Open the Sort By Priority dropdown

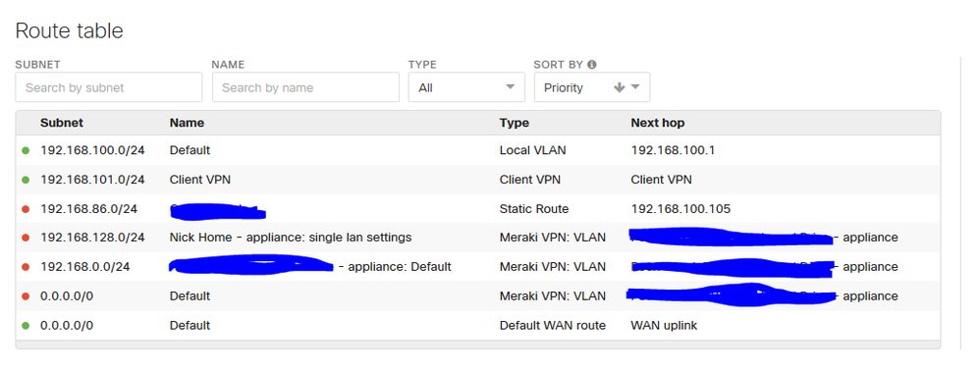[592, 87]
